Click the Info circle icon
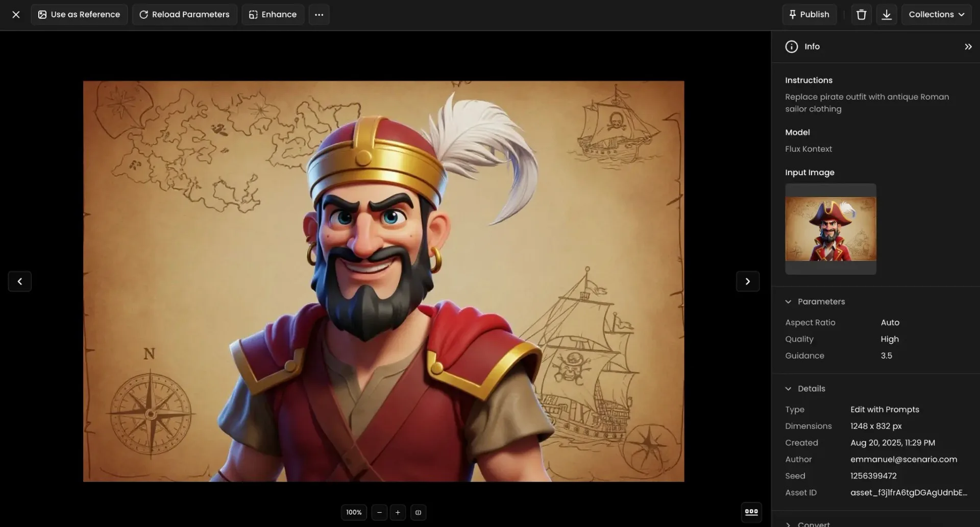The image size is (980, 527). 792,46
